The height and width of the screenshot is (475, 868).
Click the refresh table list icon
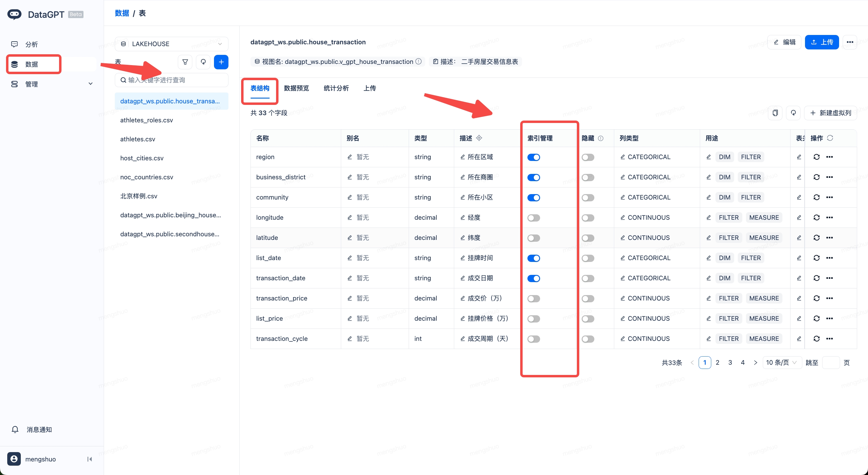click(x=203, y=62)
